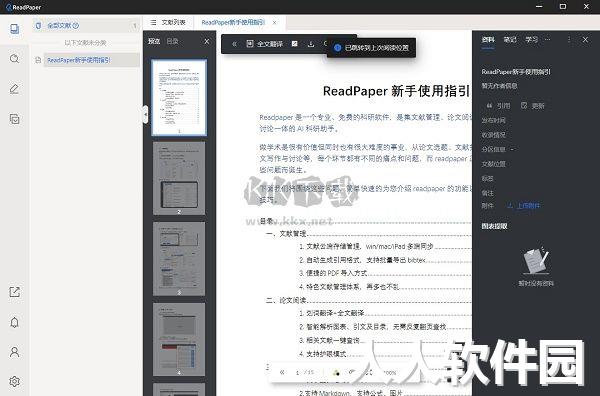Collapse the bottom toolbar with the double chevron

pos(282,372)
